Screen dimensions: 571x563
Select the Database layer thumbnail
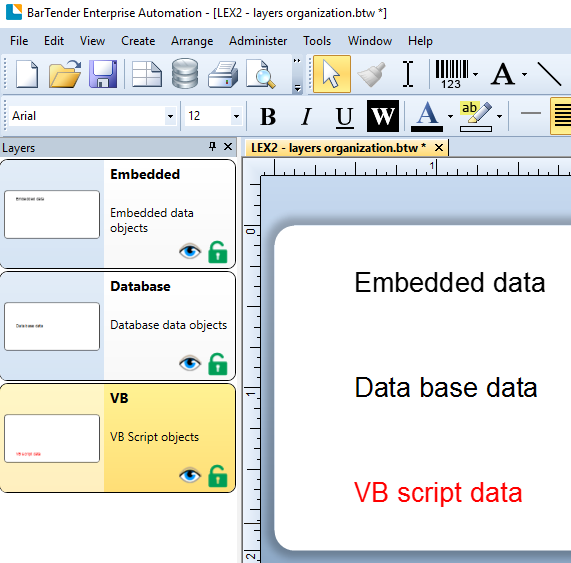[x=52, y=326]
